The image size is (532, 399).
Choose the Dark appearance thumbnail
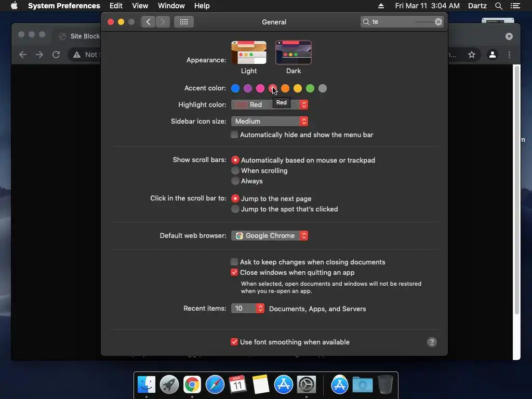pos(294,52)
